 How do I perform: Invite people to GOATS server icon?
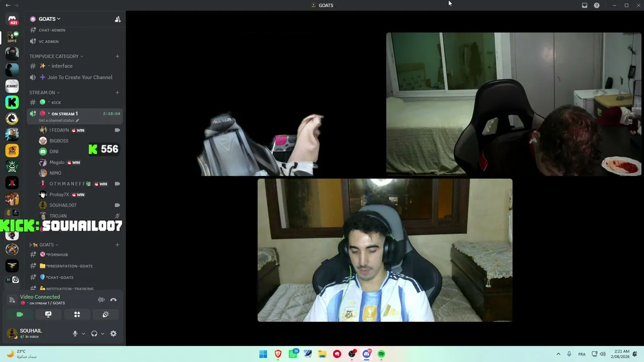tap(118, 19)
